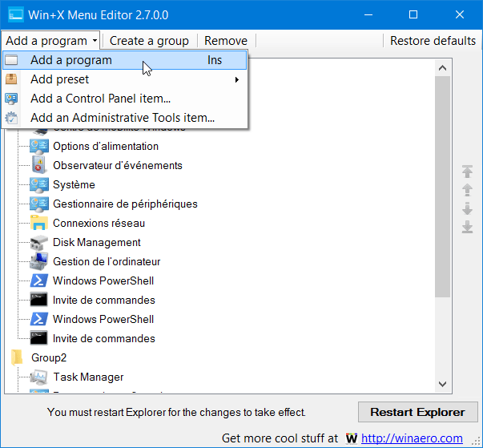483x448 pixels.
Task: Click the scrollbar up arrow
Action: (443, 68)
